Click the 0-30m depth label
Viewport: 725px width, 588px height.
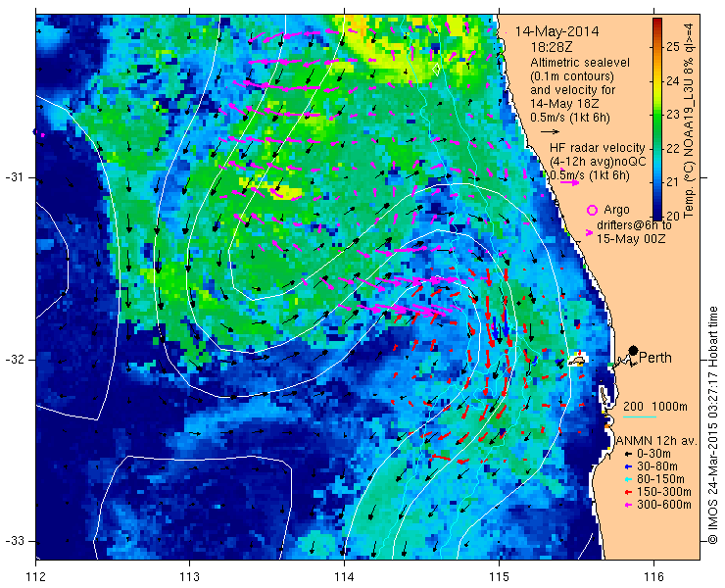click(x=653, y=454)
